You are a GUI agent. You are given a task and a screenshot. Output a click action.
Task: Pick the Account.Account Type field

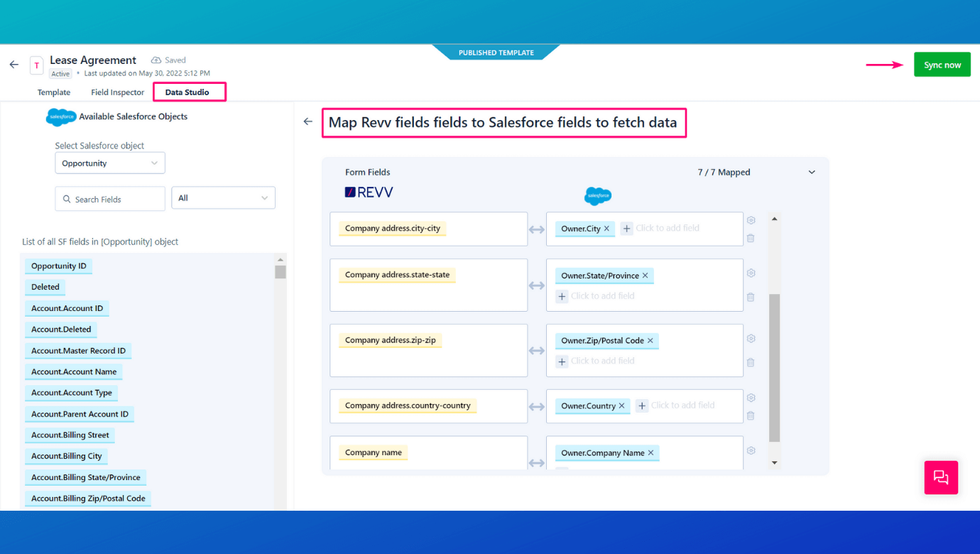72,393
